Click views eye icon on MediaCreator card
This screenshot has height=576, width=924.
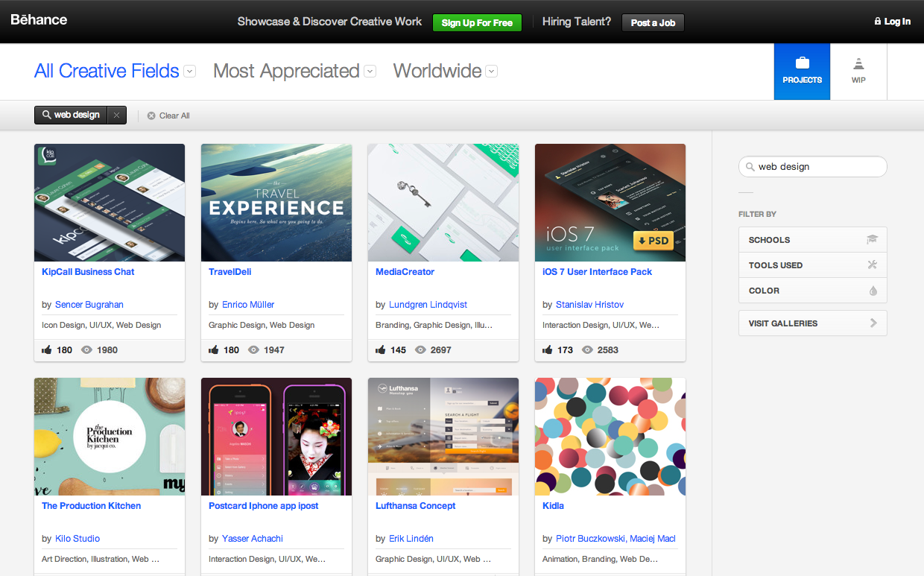pos(420,349)
